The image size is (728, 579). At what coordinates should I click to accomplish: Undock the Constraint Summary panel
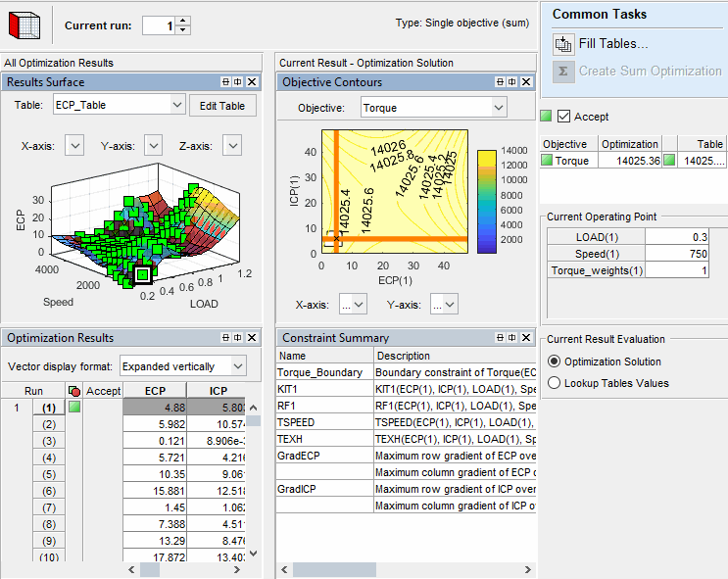point(512,338)
